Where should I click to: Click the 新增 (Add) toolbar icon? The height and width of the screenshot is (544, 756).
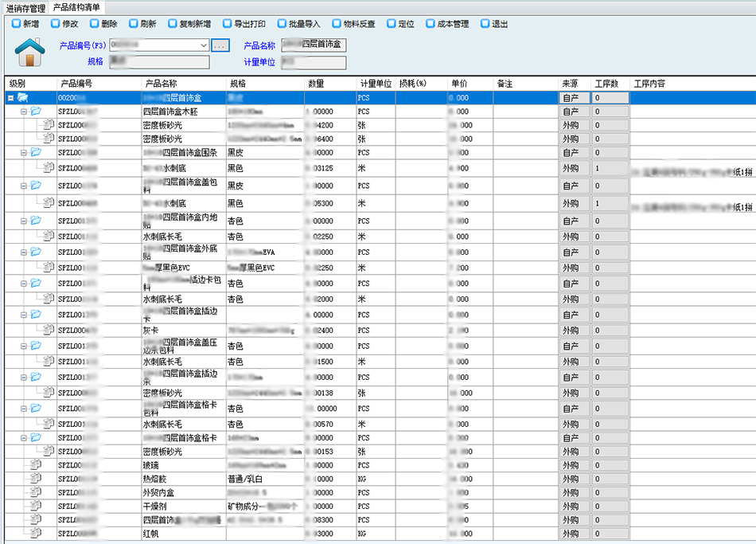(x=16, y=24)
